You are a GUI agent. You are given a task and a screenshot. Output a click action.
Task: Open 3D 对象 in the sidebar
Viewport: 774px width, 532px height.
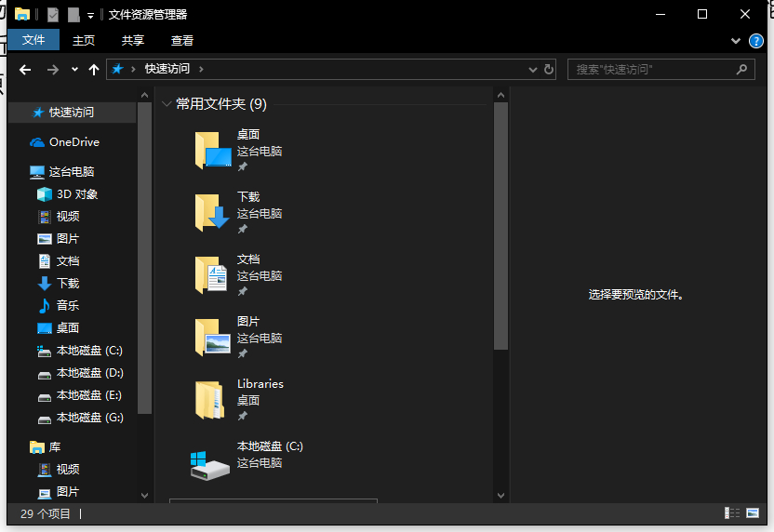point(77,194)
